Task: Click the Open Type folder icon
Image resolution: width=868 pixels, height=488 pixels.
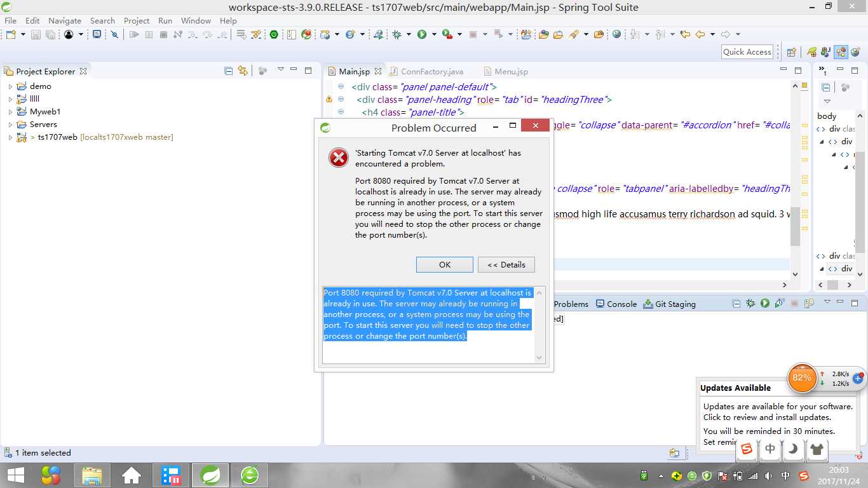Action: 543,34
